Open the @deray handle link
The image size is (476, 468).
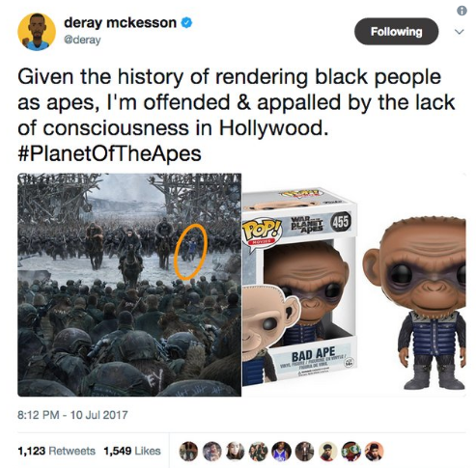(x=82, y=40)
